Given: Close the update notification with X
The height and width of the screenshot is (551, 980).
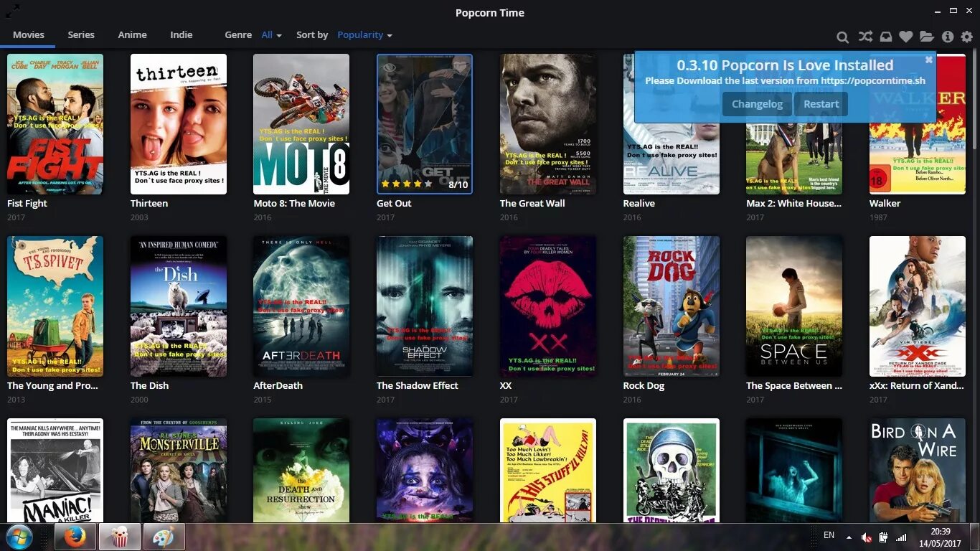Looking at the screenshot, I should point(928,60).
